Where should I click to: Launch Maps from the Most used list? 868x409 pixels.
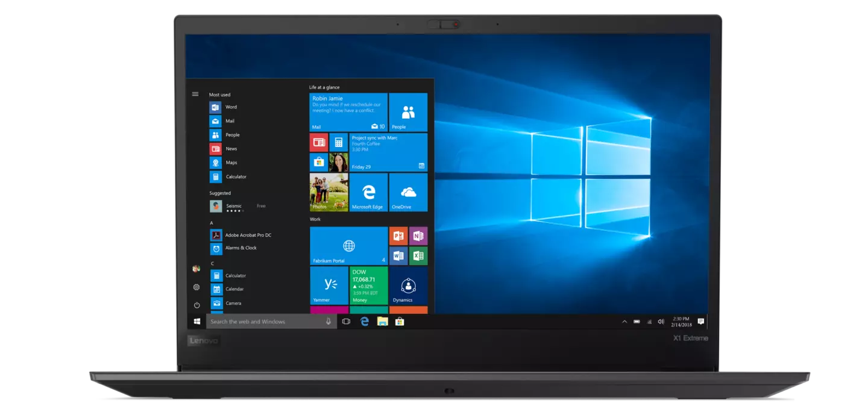[224, 163]
